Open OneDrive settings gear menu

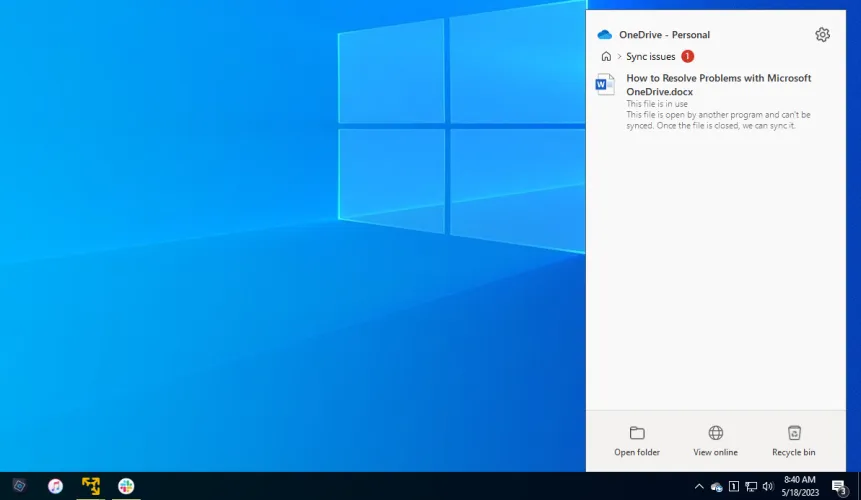click(822, 35)
